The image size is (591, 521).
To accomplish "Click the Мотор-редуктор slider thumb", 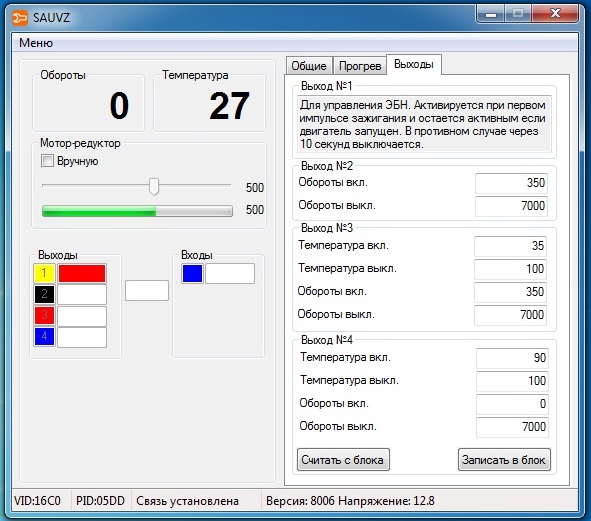I will coord(154,186).
